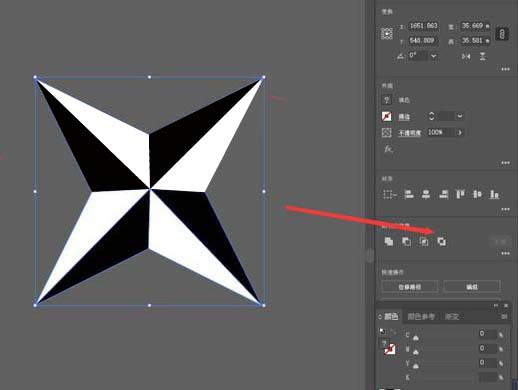Open more options for the Appearance section

(x=505, y=163)
